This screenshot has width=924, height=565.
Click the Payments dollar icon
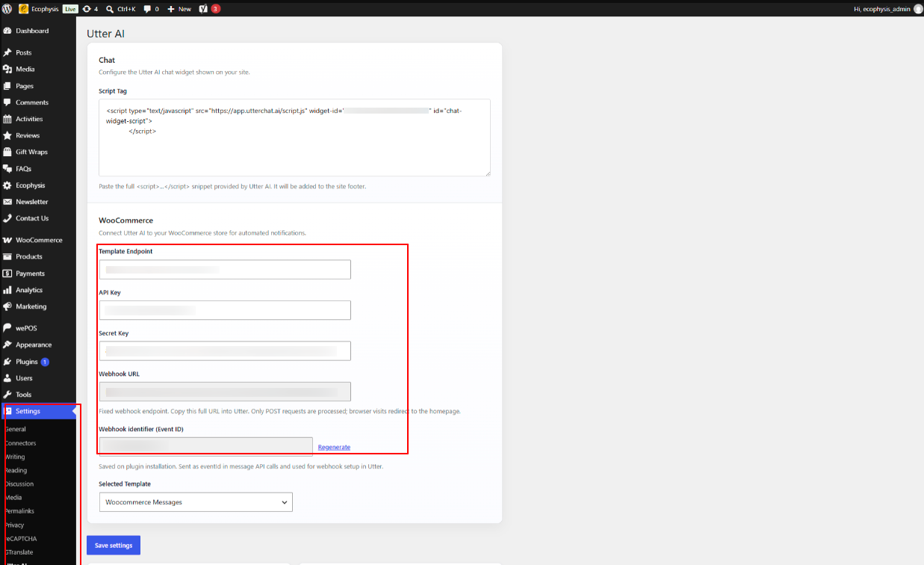pos(7,274)
